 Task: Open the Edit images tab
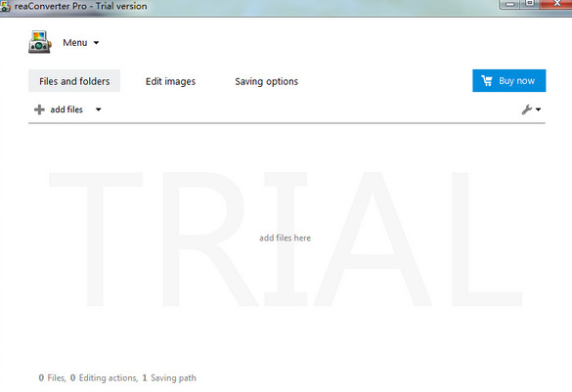[x=170, y=81]
